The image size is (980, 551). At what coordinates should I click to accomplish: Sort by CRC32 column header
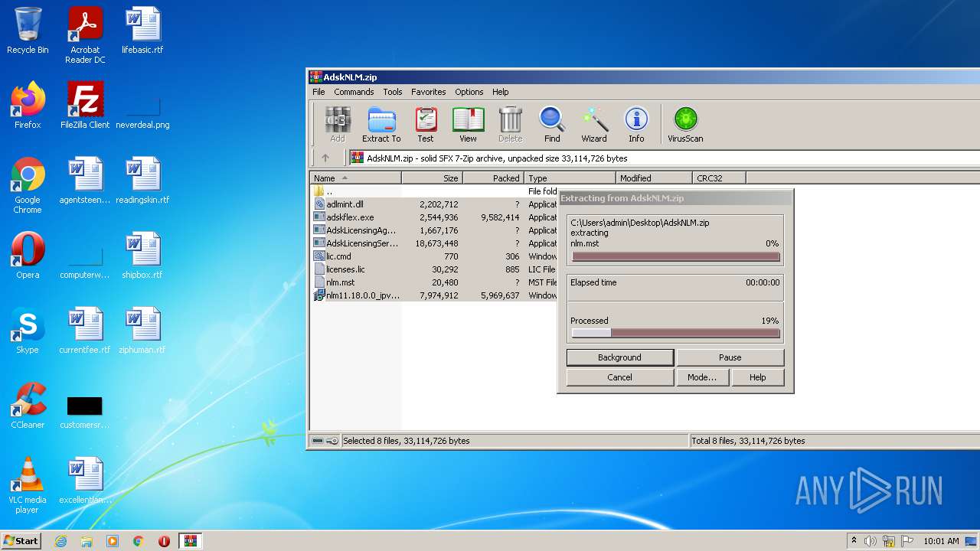coord(720,178)
